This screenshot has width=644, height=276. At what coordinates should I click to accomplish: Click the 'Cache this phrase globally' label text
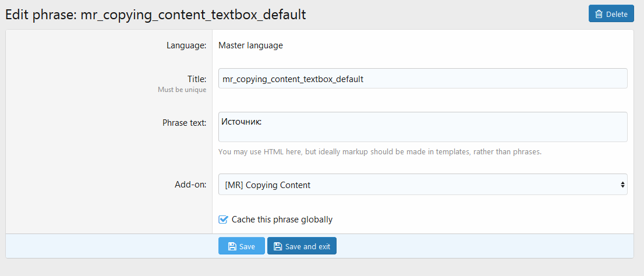click(x=282, y=220)
